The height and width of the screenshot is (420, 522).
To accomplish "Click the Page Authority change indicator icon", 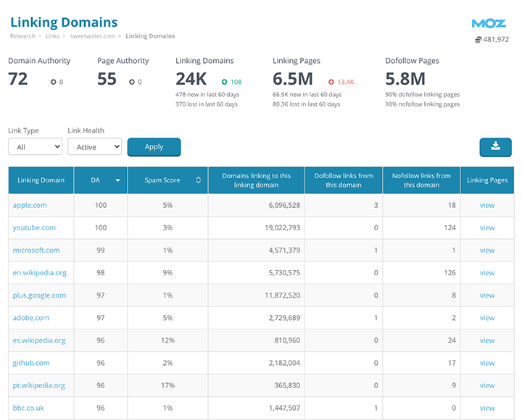I will pos(132,82).
